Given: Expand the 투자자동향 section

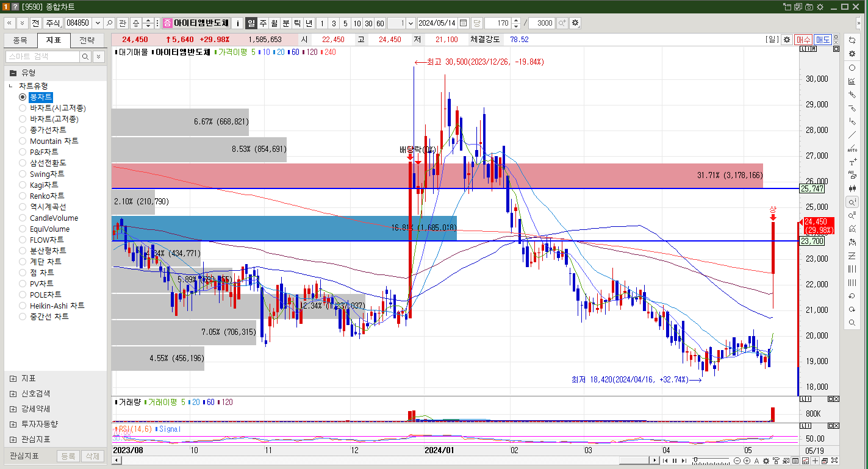Looking at the screenshot, I should [13, 424].
